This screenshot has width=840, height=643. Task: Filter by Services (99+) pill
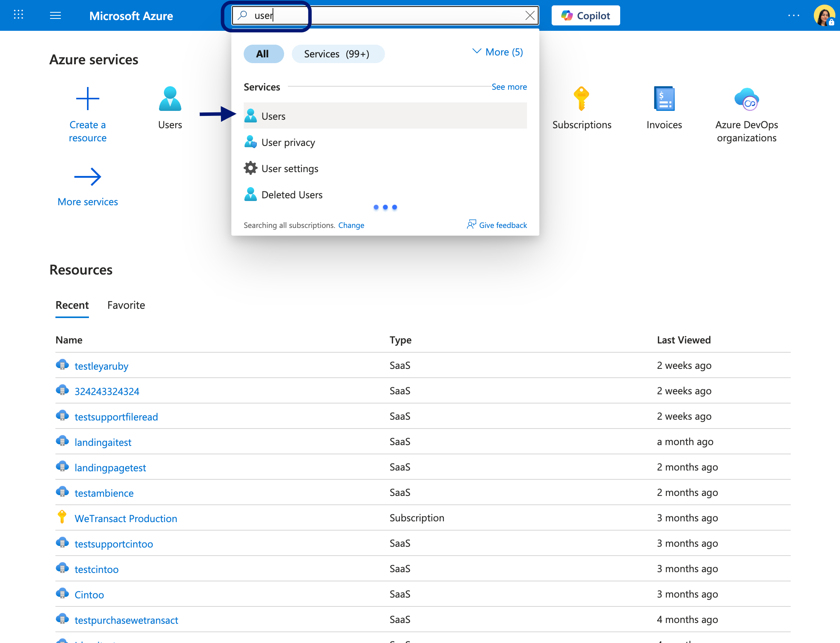click(338, 54)
